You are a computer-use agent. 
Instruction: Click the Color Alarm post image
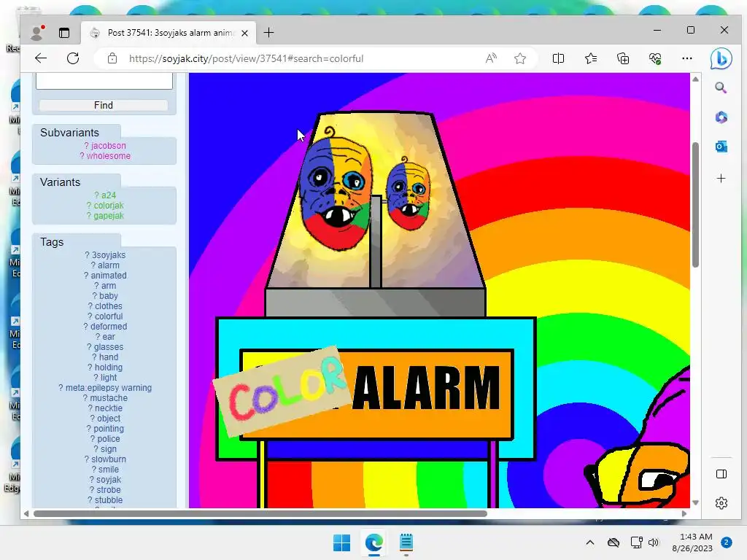click(x=439, y=290)
